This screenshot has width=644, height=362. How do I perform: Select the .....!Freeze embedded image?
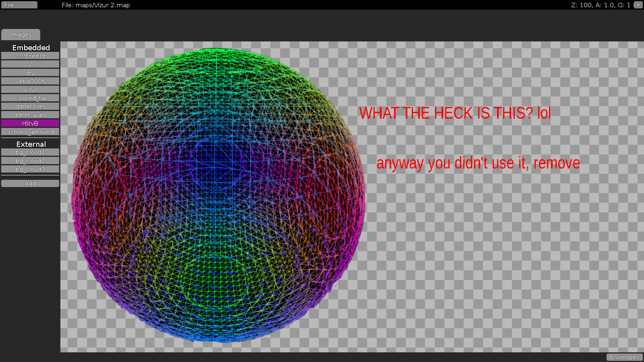30,56
